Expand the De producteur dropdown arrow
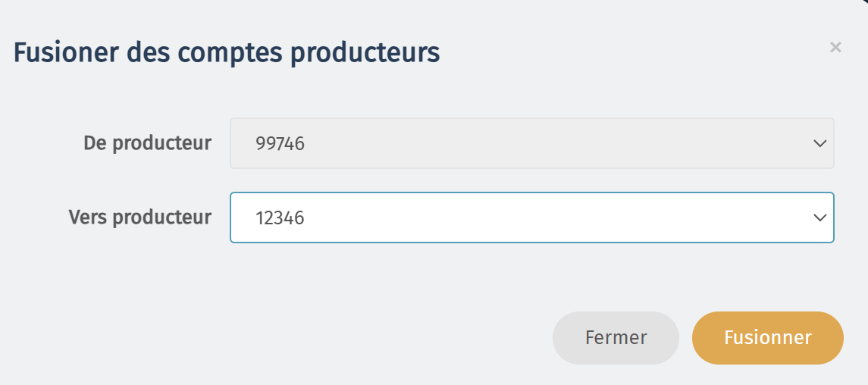Screen dimensions: 868x385 (819, 144)
